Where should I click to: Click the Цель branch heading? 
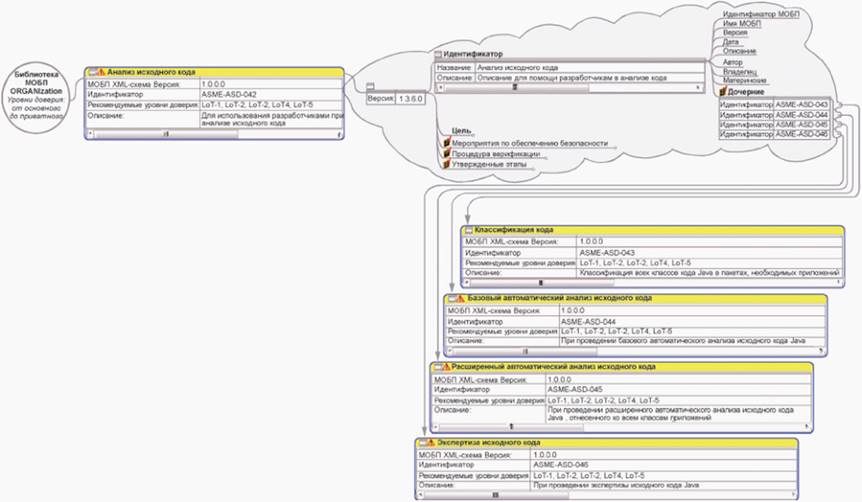pyautogui.click(x=461, y=131)
